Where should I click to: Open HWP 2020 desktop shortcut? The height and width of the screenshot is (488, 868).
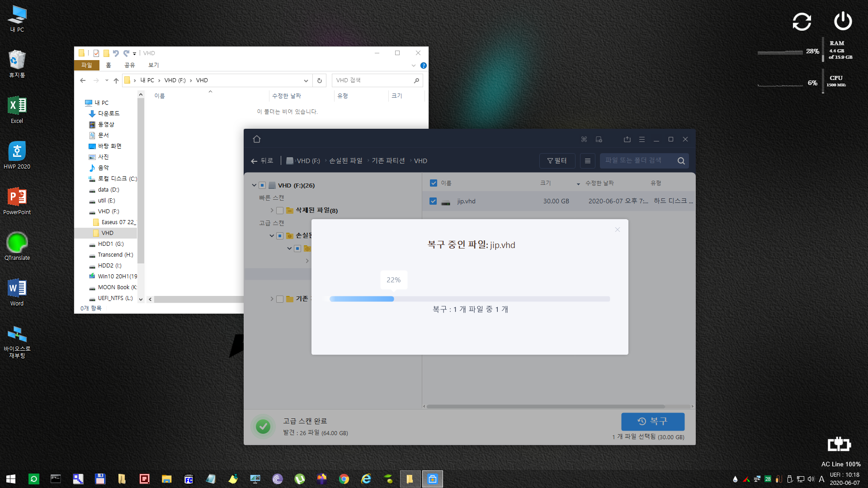click(17, 155)
